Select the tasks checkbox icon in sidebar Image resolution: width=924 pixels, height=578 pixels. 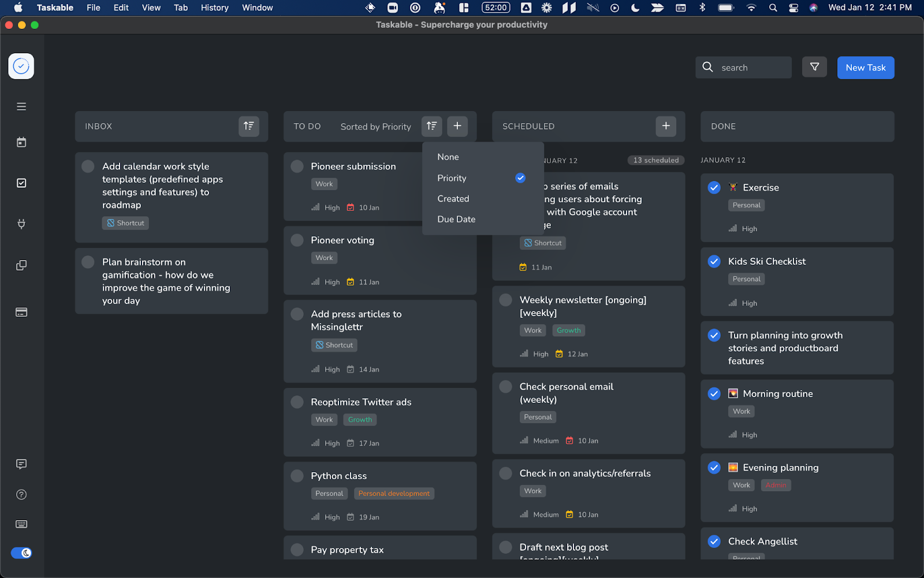tap(21, 183)
